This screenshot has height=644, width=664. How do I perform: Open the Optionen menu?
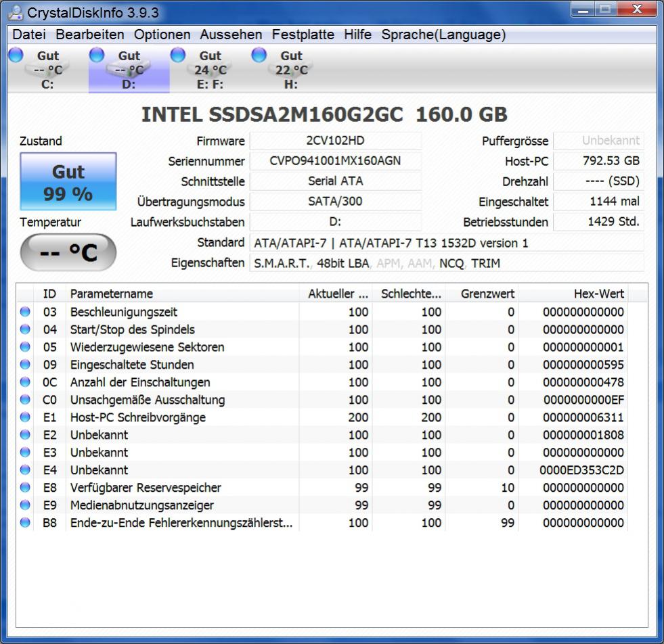(162, 34)
